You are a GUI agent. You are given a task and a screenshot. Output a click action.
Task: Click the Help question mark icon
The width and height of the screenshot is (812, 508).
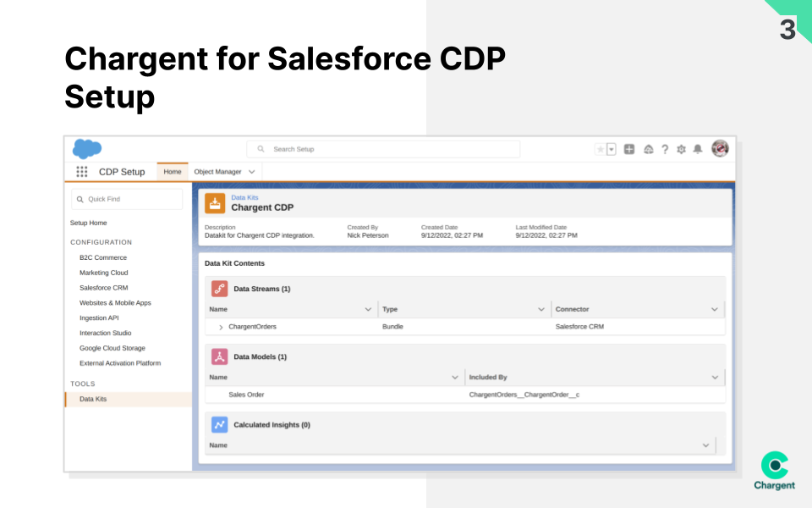click(665, 149)
